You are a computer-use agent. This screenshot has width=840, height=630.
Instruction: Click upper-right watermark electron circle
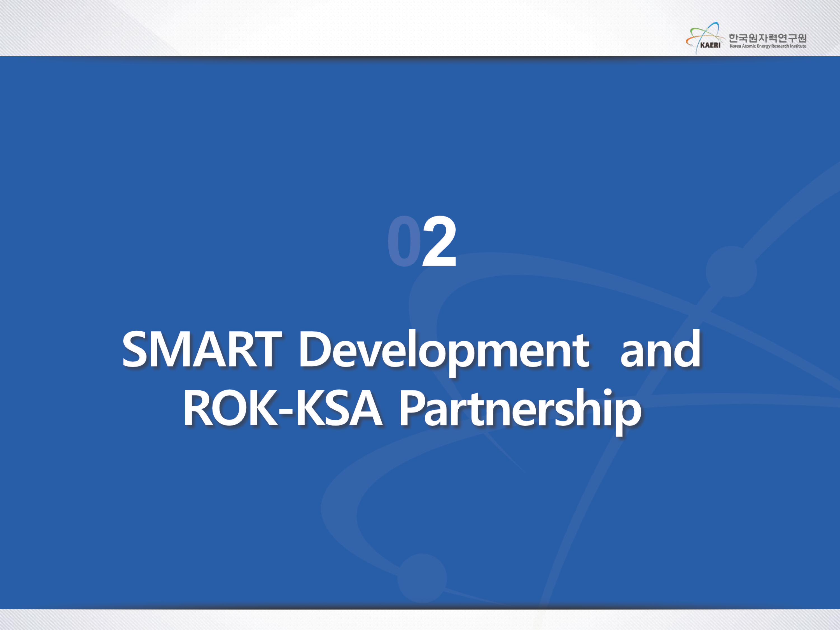click(x=731, y=271)
